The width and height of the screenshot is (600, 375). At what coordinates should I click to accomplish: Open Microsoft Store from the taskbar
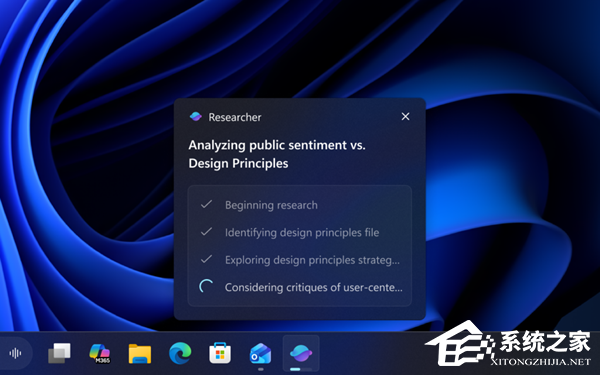coord(220,352)
